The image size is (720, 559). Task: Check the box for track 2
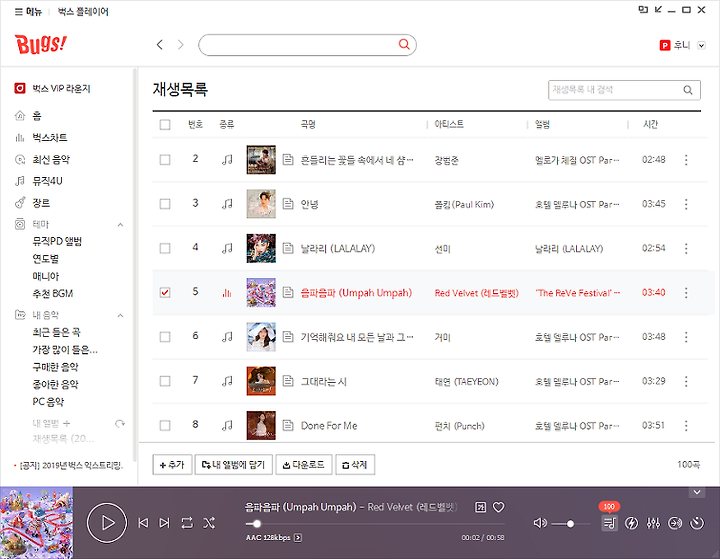165,160
